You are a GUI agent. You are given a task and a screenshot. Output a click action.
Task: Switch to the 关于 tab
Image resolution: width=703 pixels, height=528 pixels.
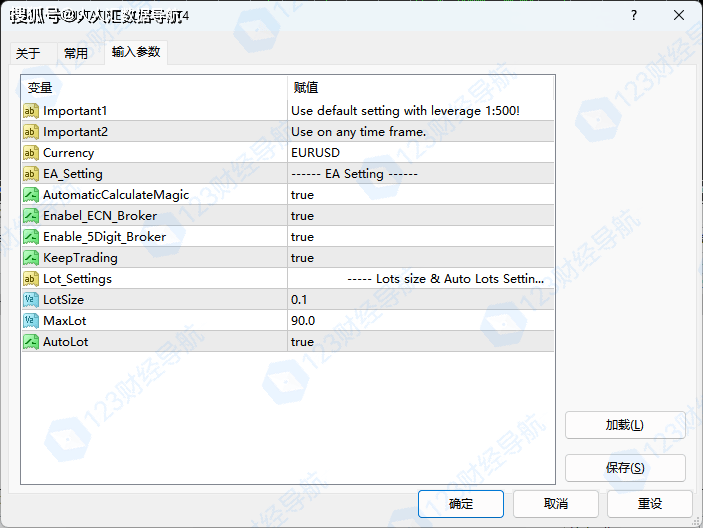tap(28, 53)
